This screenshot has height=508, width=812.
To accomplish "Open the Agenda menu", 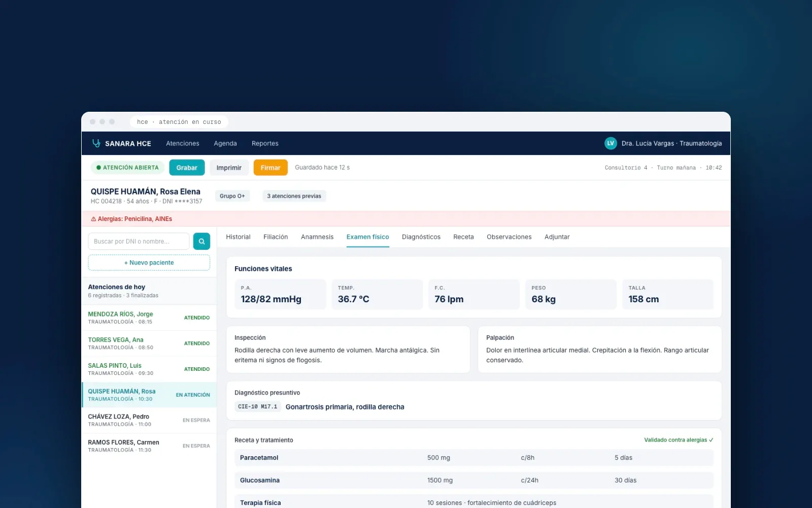I will click(x=225, y=143).
